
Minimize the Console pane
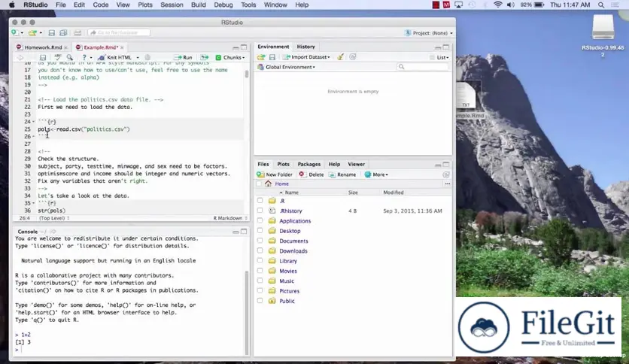[235, 232]
